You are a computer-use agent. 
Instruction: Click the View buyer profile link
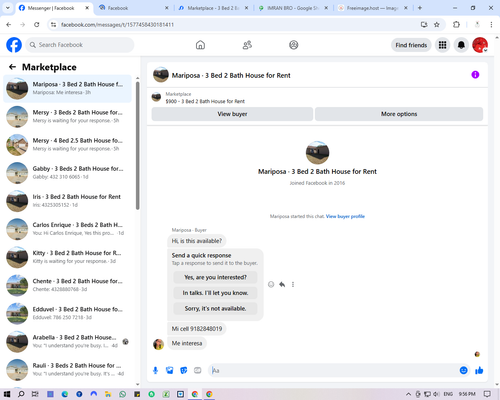pos(345,216)
